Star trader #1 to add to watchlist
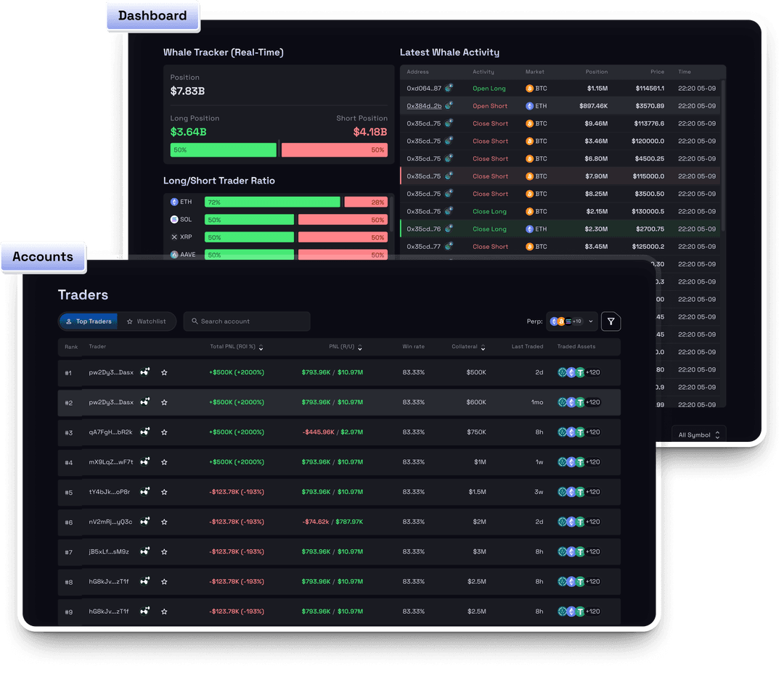This screenshot has width=784, height=674. point(164,372)
